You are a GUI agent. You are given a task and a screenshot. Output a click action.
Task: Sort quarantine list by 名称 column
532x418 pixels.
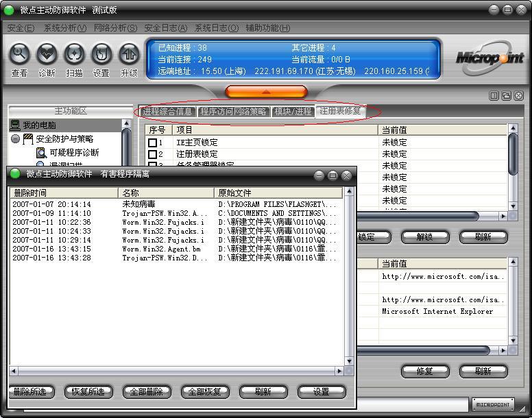click(166, 193)
